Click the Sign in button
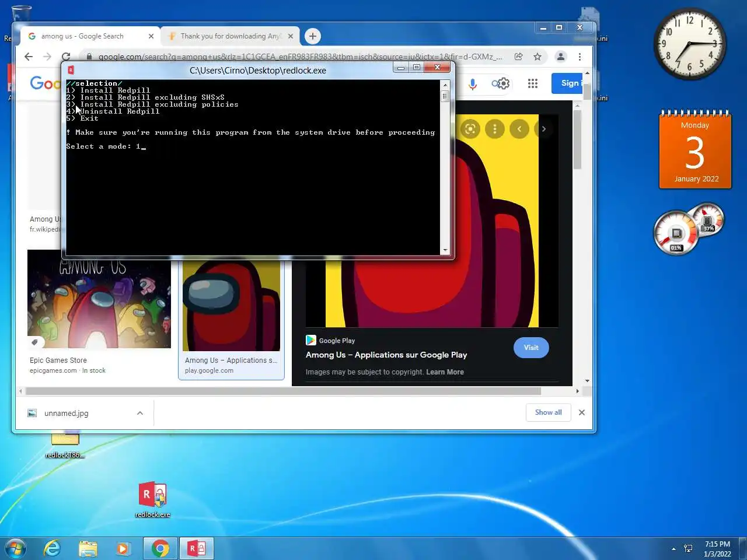 point(568,83)
